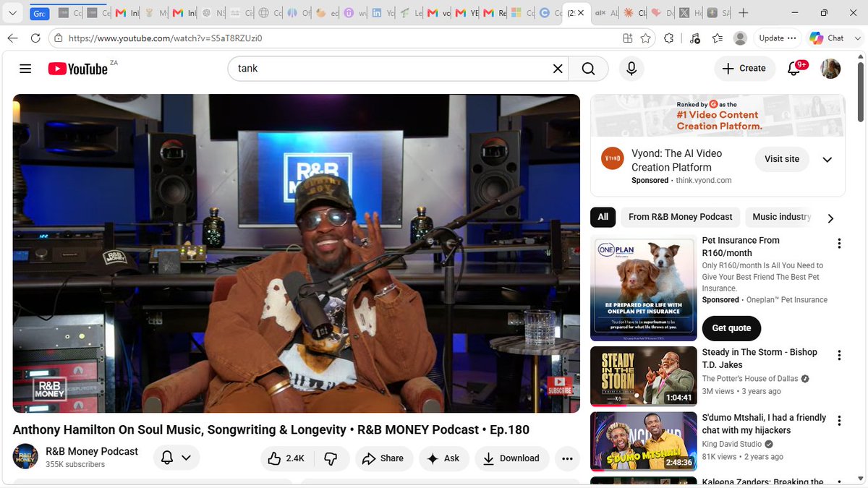Screen dimensions: 868x488
Task: Reload the page with the refresh icon
Action: tap(35, 38)
